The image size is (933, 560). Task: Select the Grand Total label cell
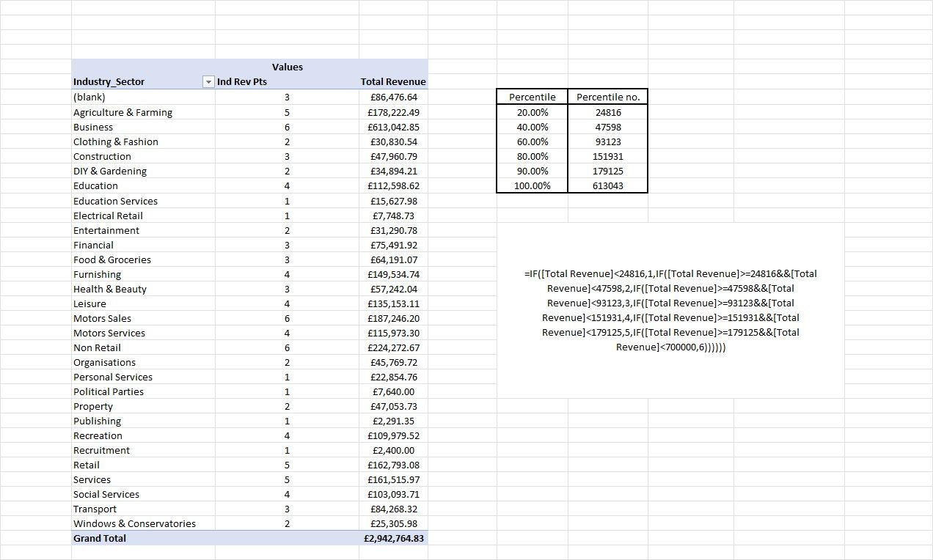pos(143,538)
